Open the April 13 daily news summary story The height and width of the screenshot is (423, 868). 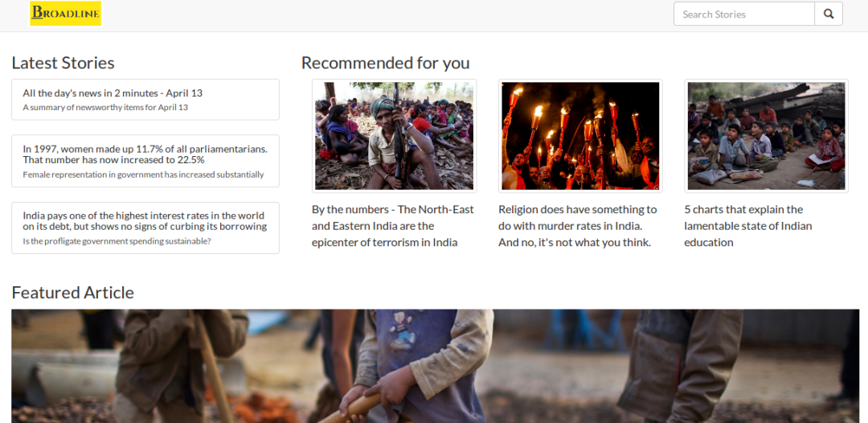[x=145, y=100]
